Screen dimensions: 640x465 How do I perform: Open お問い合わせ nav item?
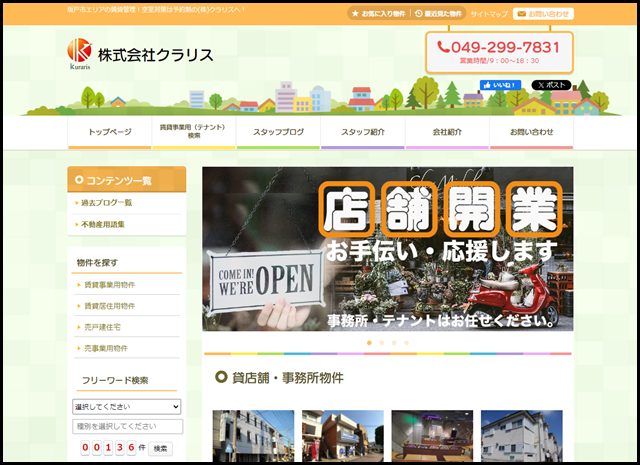click(531, 133)
